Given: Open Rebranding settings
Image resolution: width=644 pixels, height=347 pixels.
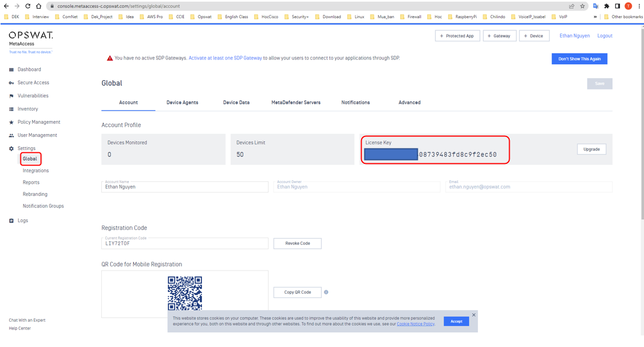Looking at the screenshot, I should pyautogui.click(x=35, y=195).
